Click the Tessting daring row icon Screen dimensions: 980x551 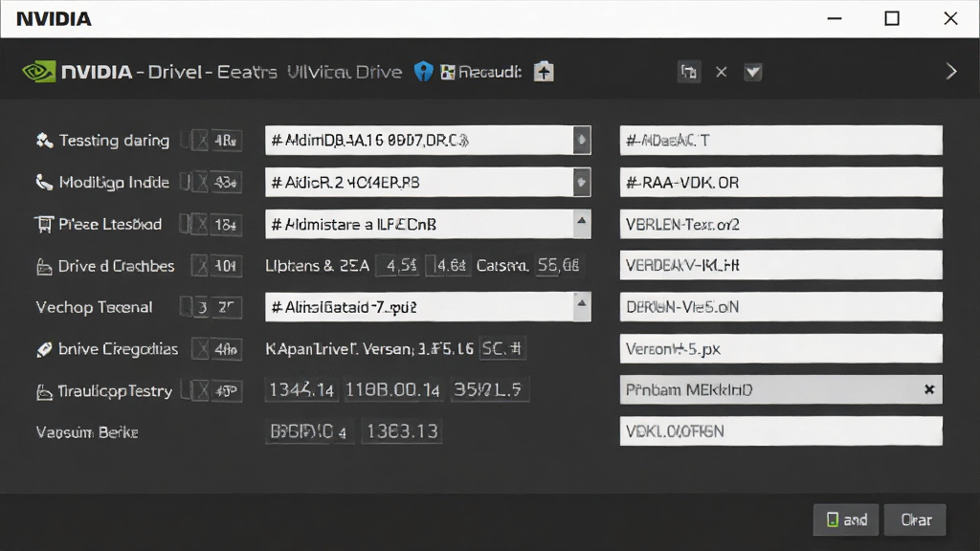[x=44, y=141]
